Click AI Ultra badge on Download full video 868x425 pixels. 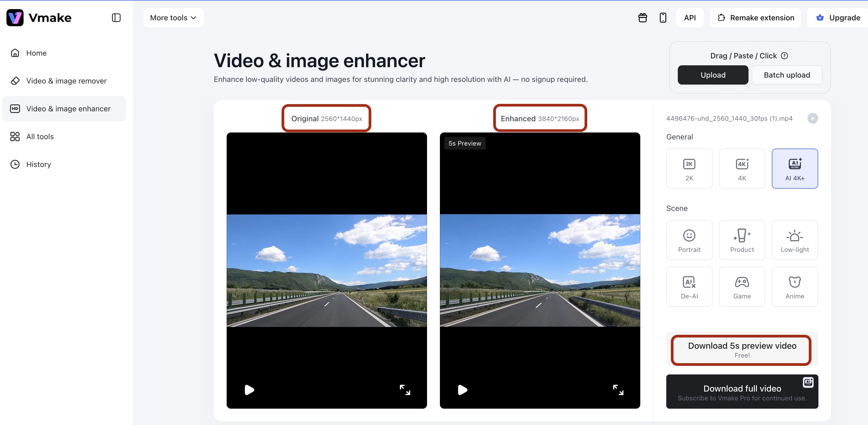tap(808, 383)
